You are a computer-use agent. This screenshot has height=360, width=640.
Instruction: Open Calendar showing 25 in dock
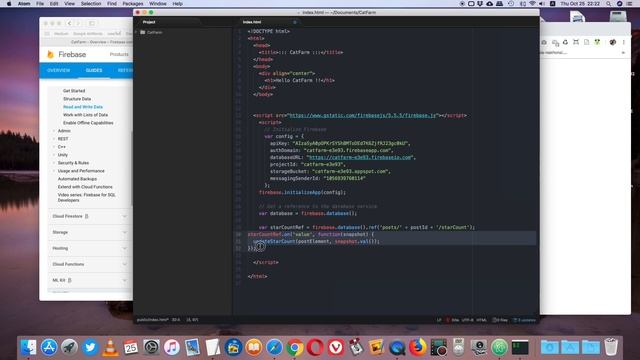click(x=131, y=347)
